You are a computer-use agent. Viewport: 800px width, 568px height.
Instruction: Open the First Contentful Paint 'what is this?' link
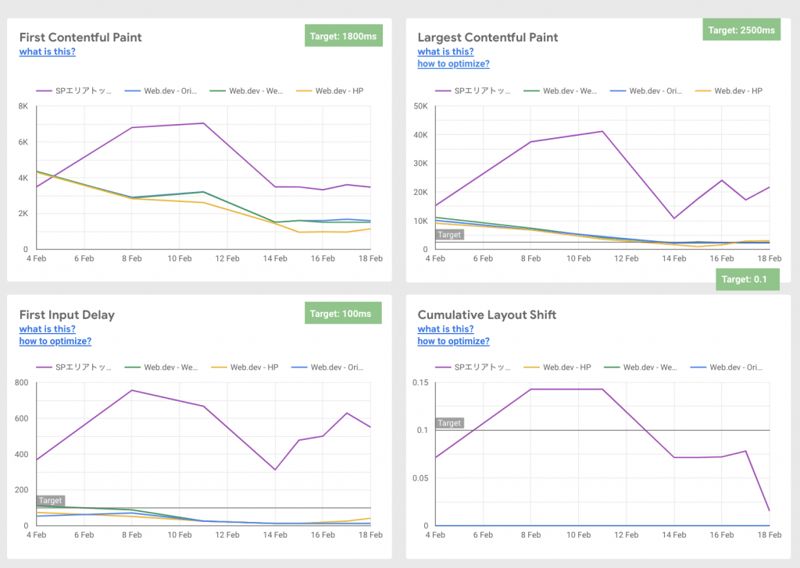pos(47,52)
